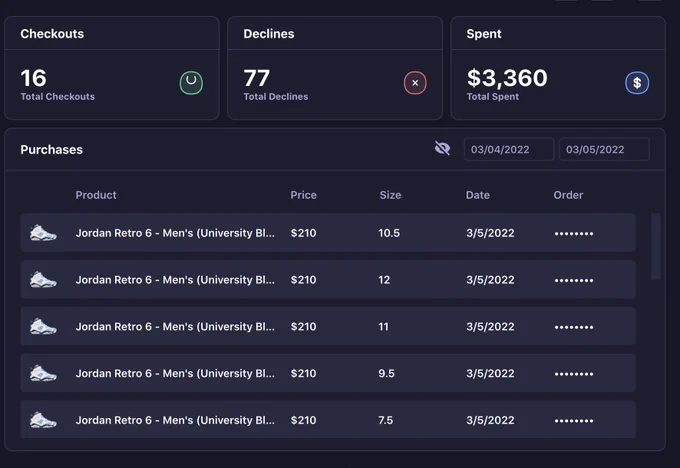
Task: Click the size value 7.5
Action: (386, 421)
